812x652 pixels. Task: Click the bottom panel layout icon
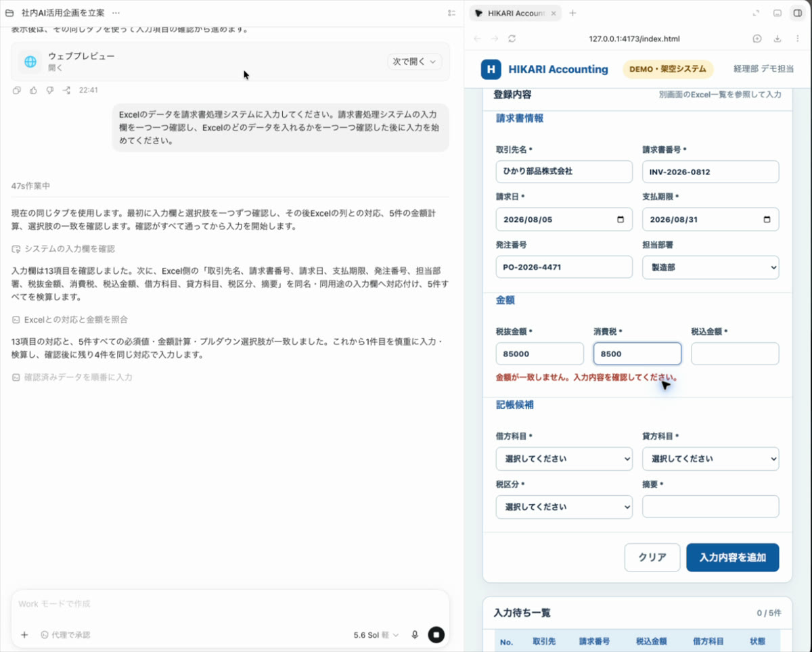point(777,13)
